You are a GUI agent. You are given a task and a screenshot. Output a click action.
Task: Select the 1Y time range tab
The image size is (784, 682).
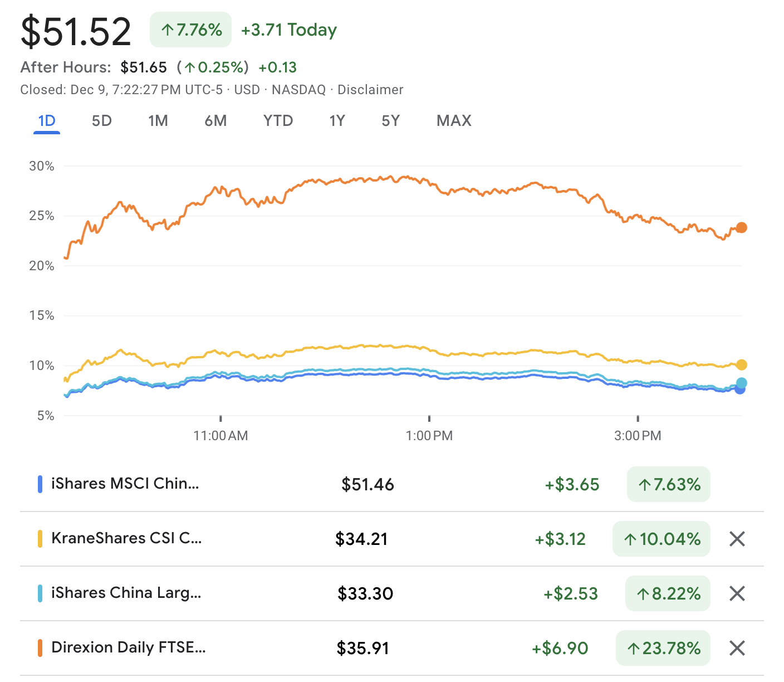(x=337, y=121)
